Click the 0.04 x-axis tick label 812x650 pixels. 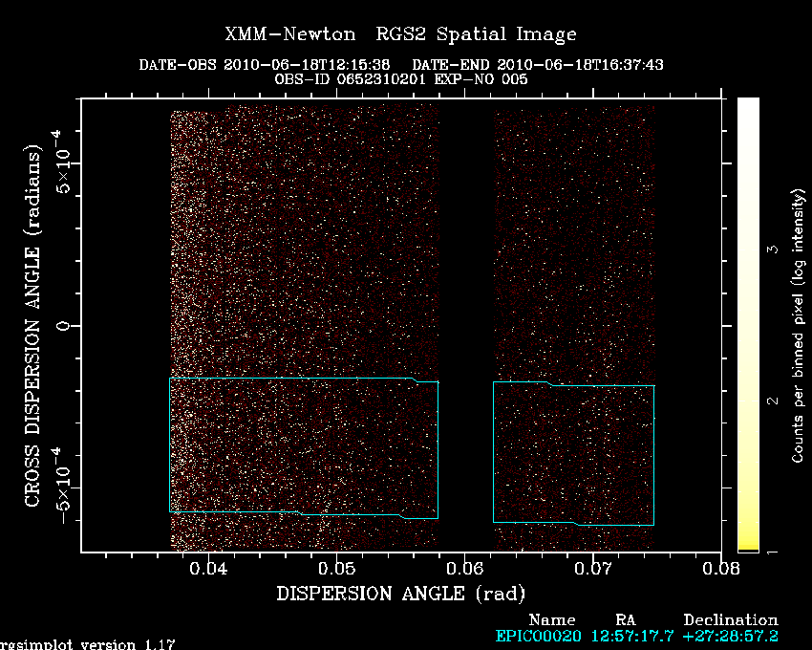[x=208, y=569]
